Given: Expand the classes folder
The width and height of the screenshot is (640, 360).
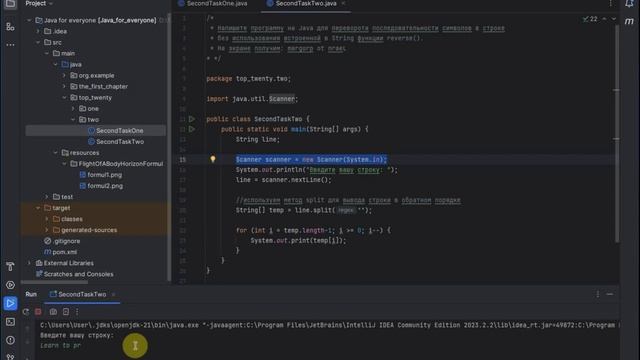Looking at the screenshot, I should click(47, 219).
